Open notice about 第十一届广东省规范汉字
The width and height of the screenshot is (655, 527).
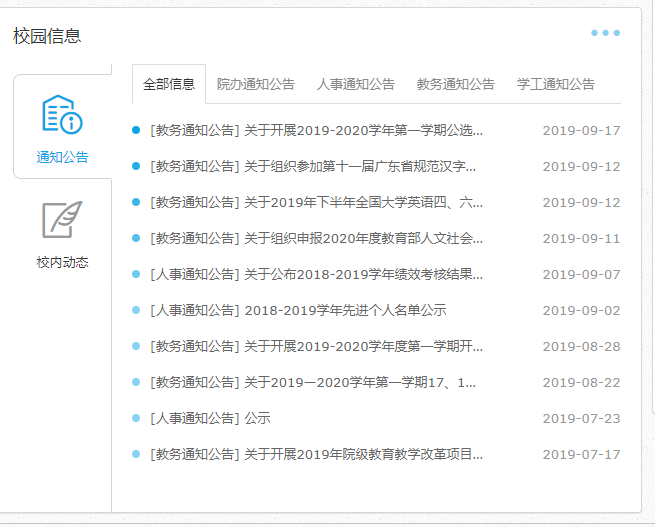pos(313,167)
